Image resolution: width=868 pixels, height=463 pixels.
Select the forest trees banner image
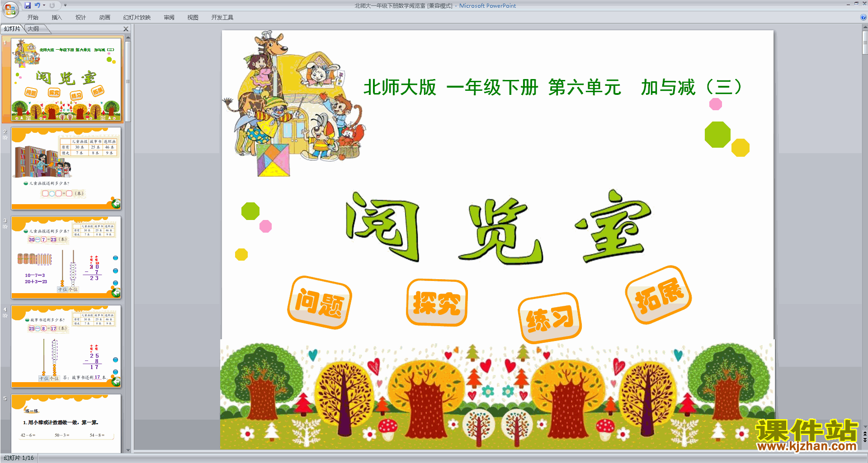tap(497, 394)
